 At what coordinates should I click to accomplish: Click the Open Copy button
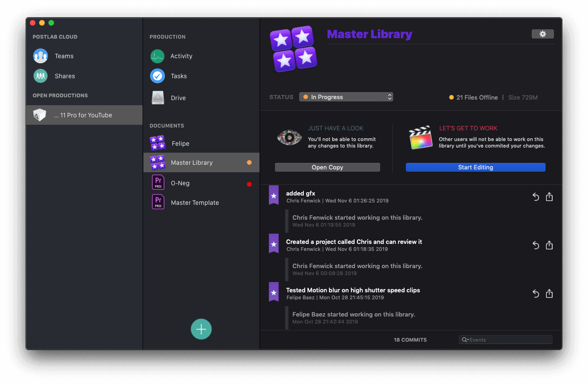click(327, 167)
